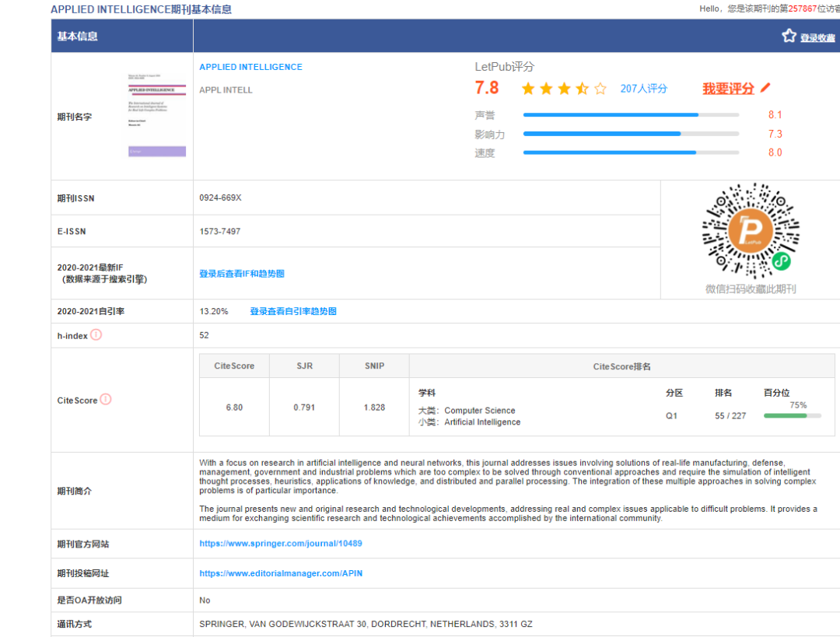Image resolution: width=840 pixels, height=637 pixels.
Task: Click the pencil icon beside 我要评分
Action: click(765, 87)
